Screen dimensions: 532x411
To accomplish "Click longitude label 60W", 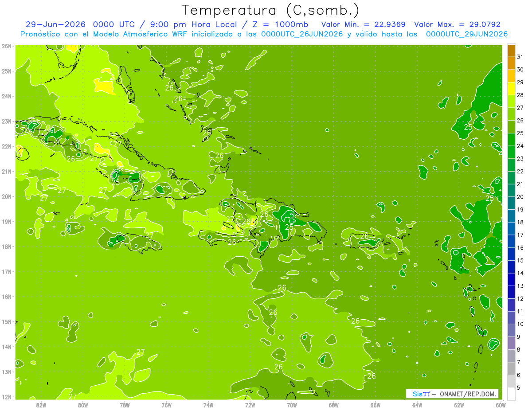I will [501, 405].
